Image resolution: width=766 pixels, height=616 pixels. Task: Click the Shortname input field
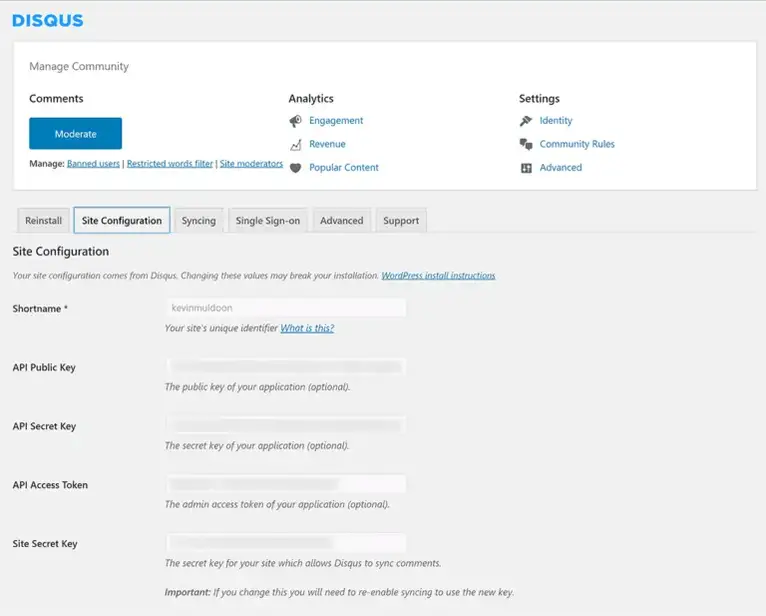pyautogui.click(x=286, y=308)
